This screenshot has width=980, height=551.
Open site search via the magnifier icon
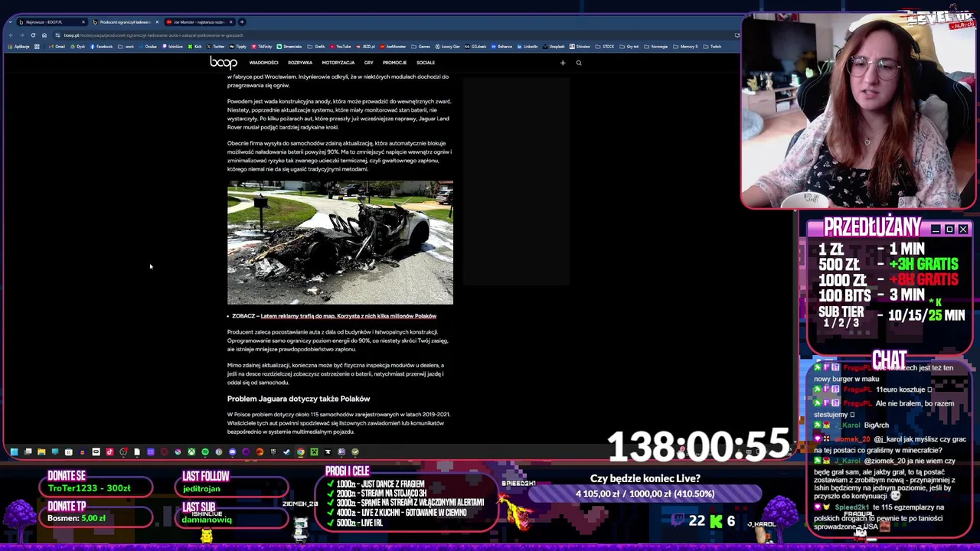click(579, 63)
